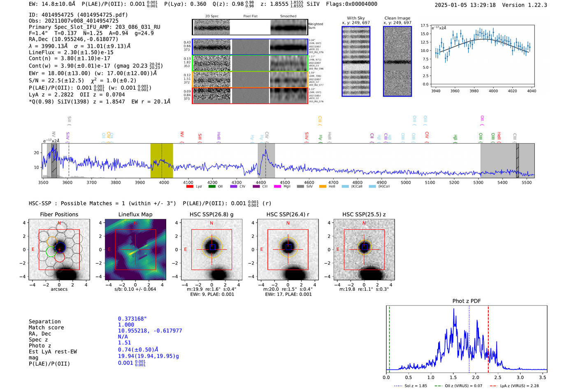Click the dashed SiIV line marker near 3600Å
The width and height of the screenshot is (576, 392).
point(69,161)
